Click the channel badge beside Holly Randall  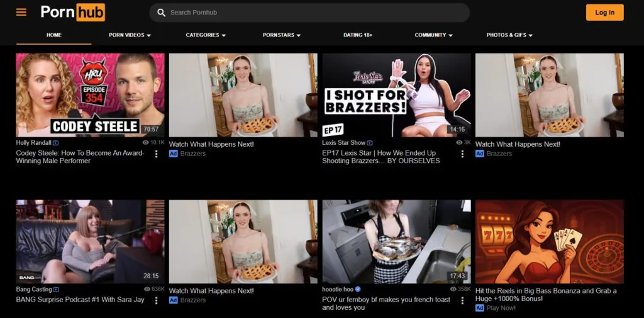coord(56,143)
